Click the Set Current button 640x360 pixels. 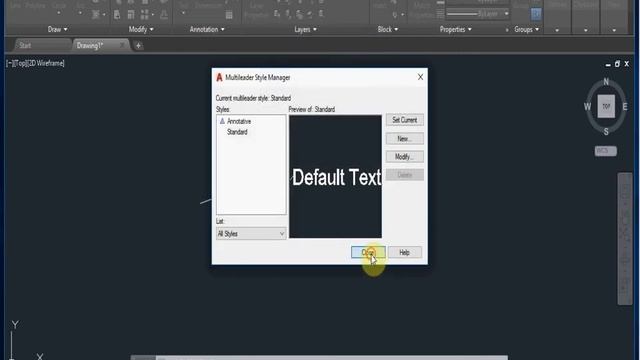[404, 120]
